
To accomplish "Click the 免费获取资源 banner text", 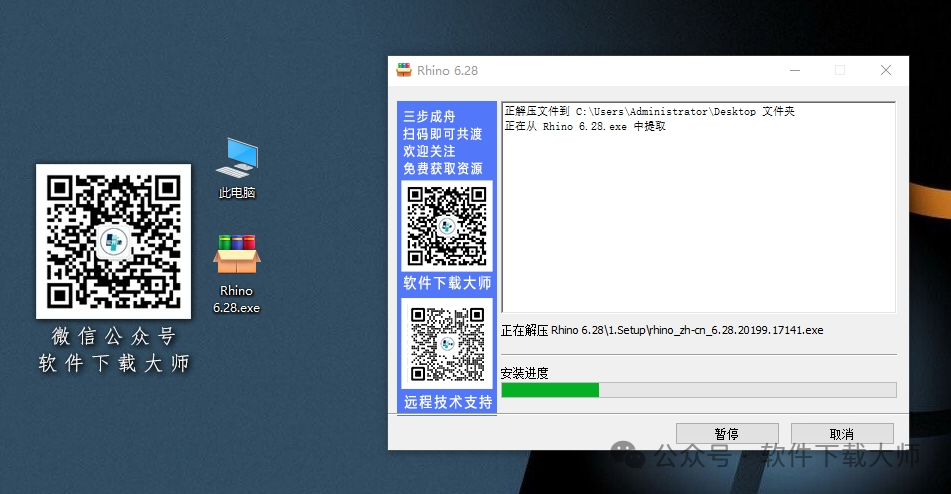I will pyautogui.click(x=443, y=169).
